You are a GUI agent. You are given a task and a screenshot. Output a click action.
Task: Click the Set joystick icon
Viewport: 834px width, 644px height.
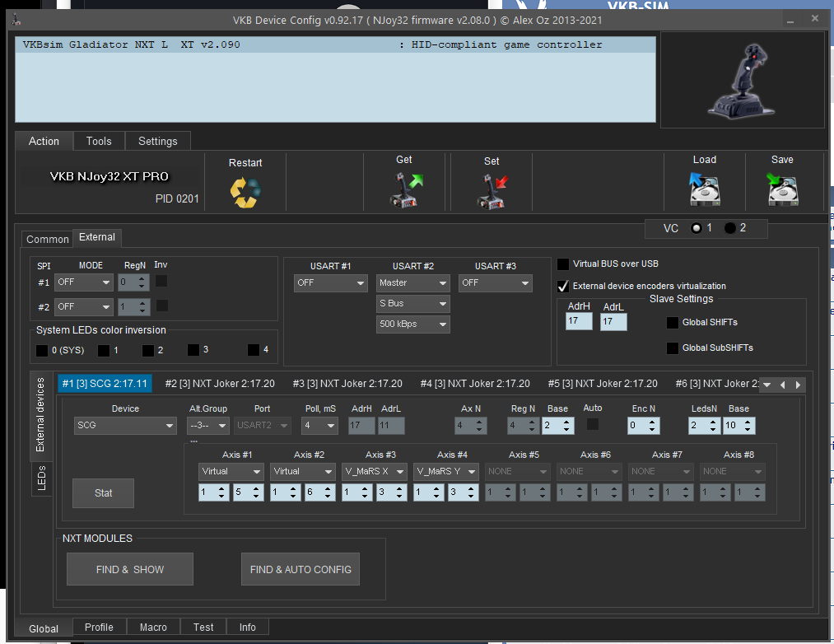coord(492,191)
